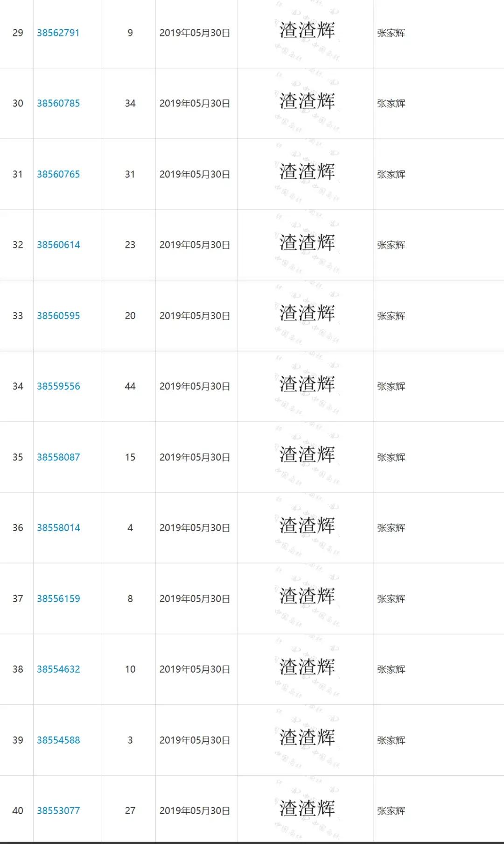Click applicant name 张家辉 in row 30

coord(391,103)
